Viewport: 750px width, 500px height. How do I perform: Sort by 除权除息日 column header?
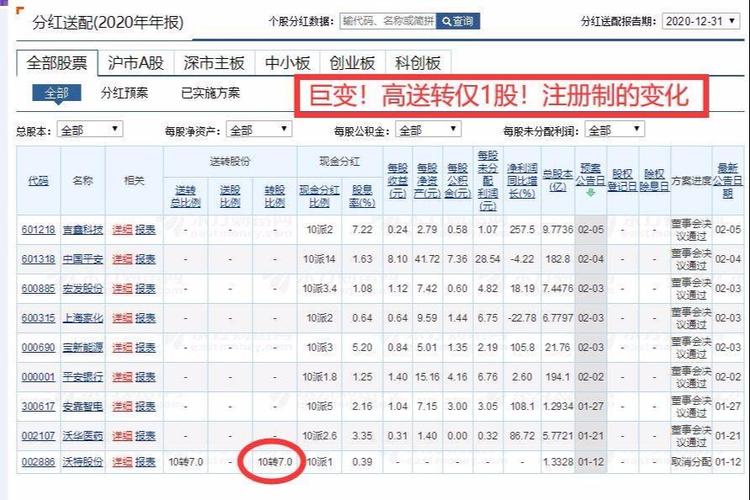pos(654,180)
